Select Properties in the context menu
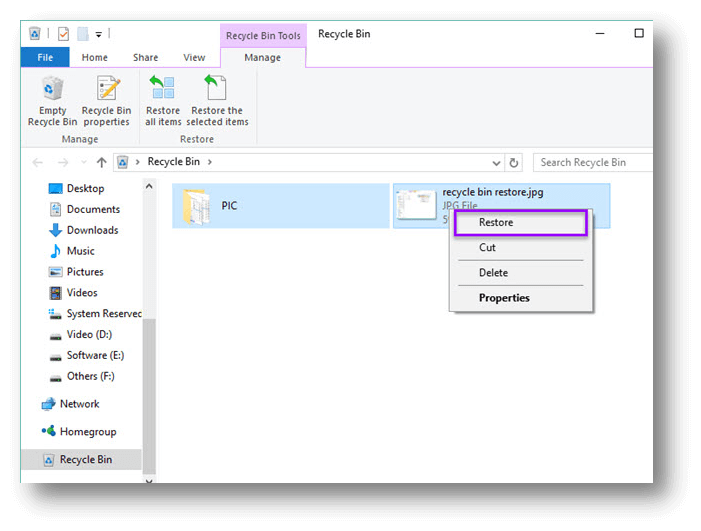This screenshot has height=531, width=701. [504, 298]
